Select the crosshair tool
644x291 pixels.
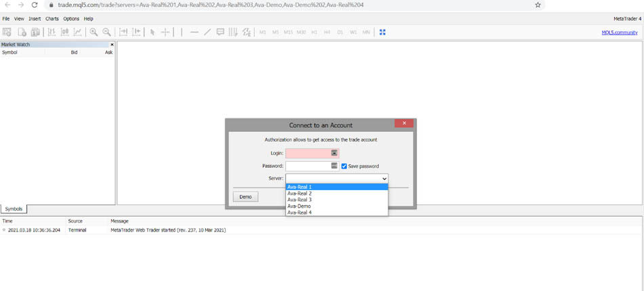(x=165, y=32)
